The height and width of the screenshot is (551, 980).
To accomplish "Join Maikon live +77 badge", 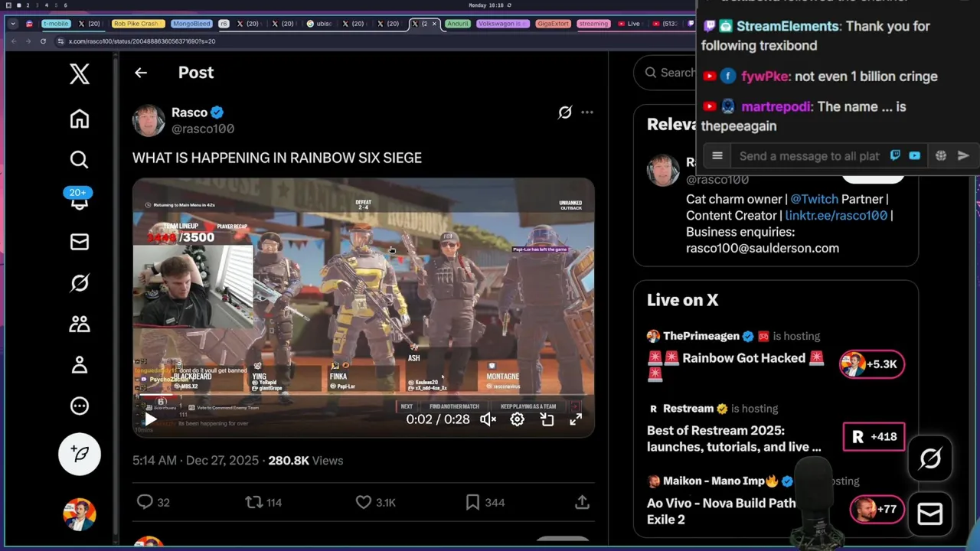I will coord(877,510).
